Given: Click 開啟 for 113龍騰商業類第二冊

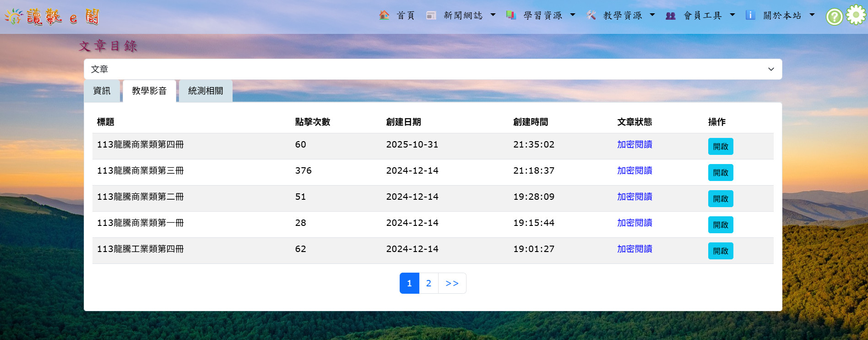Looking at the screenshot, I should pyautogui.click(x=721, y=199).
